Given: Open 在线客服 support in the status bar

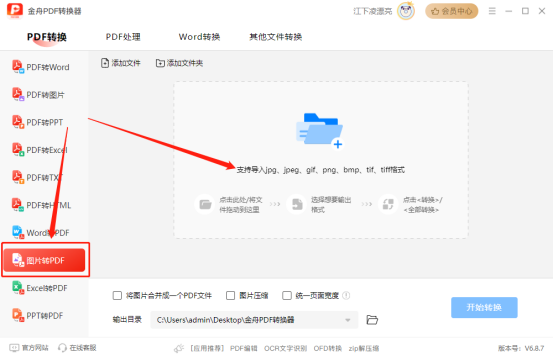Looking at the screenshot, I should [77, 348].
